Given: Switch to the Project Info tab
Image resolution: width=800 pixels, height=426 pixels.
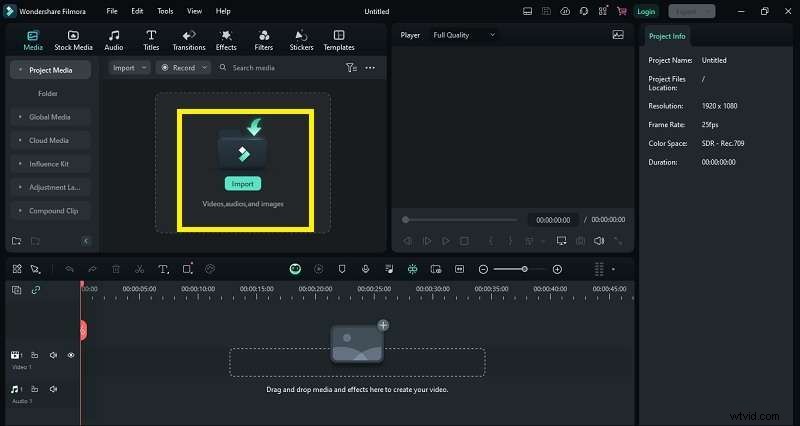Looking at the screenshot, I should [667, 36].
